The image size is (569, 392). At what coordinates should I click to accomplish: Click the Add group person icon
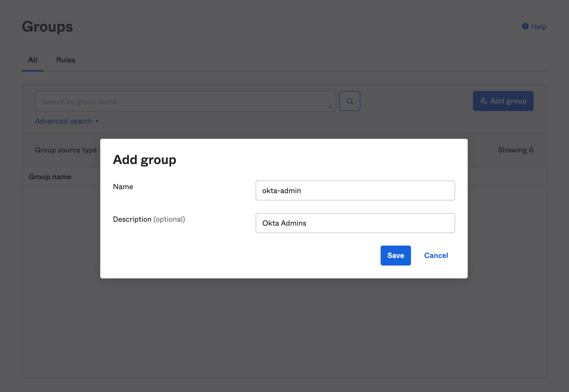[x=484, y=101]
